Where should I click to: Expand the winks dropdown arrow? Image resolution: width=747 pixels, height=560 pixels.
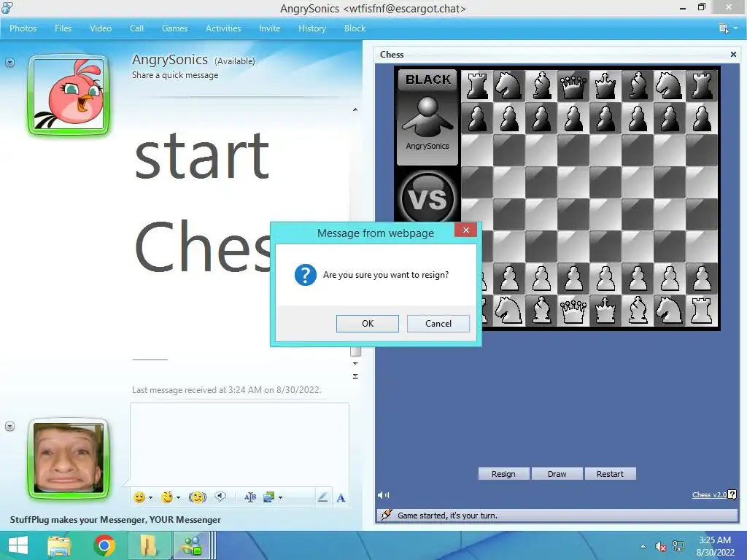point(178,498)
